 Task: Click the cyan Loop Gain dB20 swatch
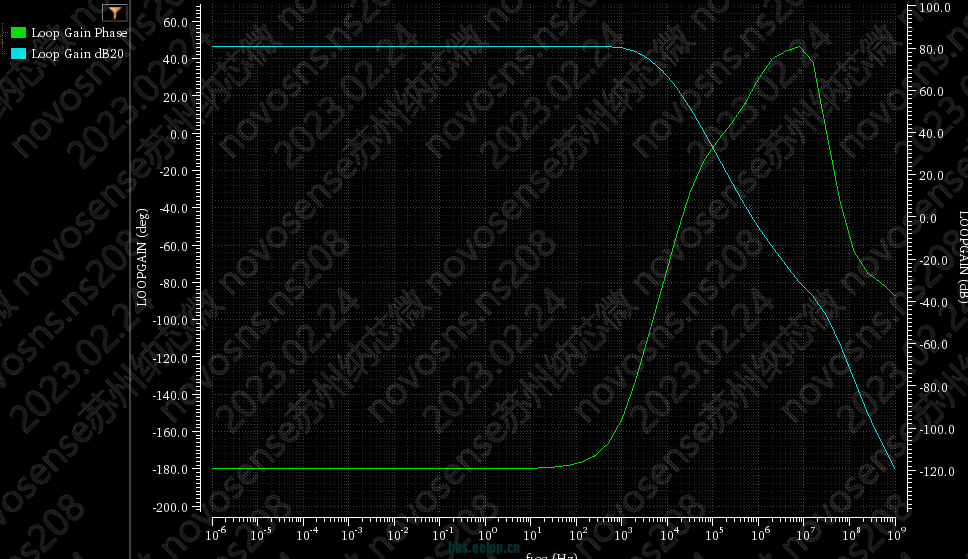click(18, 54)
